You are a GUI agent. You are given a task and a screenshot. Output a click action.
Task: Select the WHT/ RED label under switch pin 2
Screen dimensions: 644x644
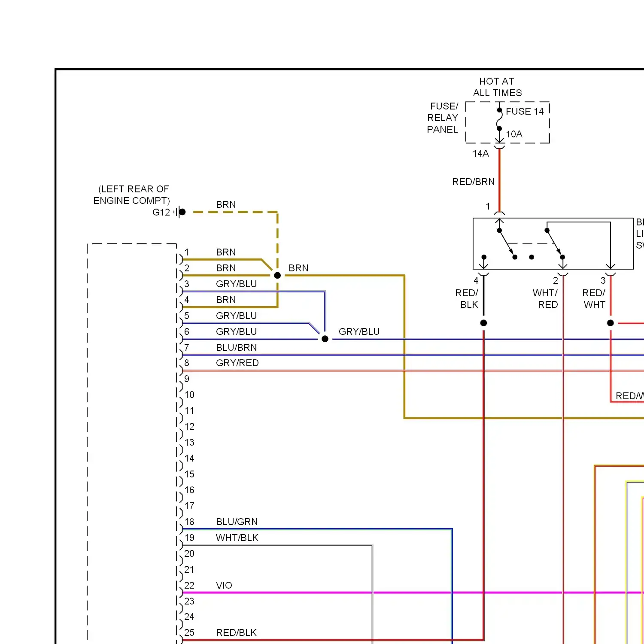tap(545, 299)
